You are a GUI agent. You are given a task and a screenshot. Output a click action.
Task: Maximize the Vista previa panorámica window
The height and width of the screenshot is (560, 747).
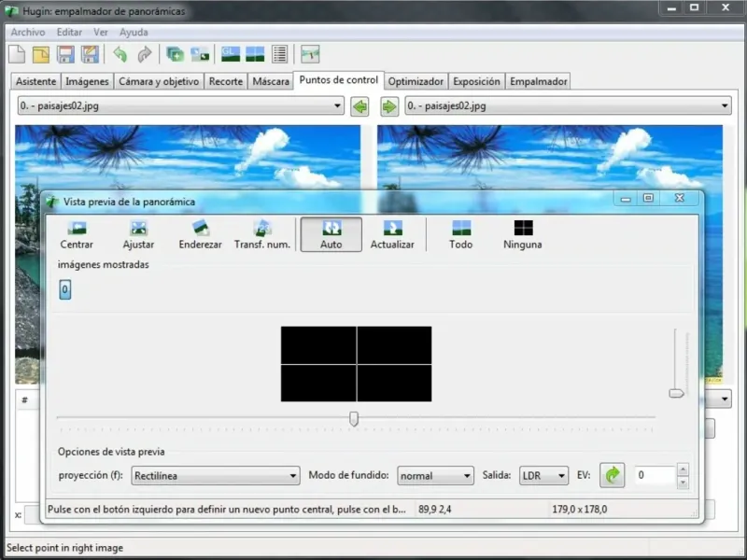tap(648, 198)
